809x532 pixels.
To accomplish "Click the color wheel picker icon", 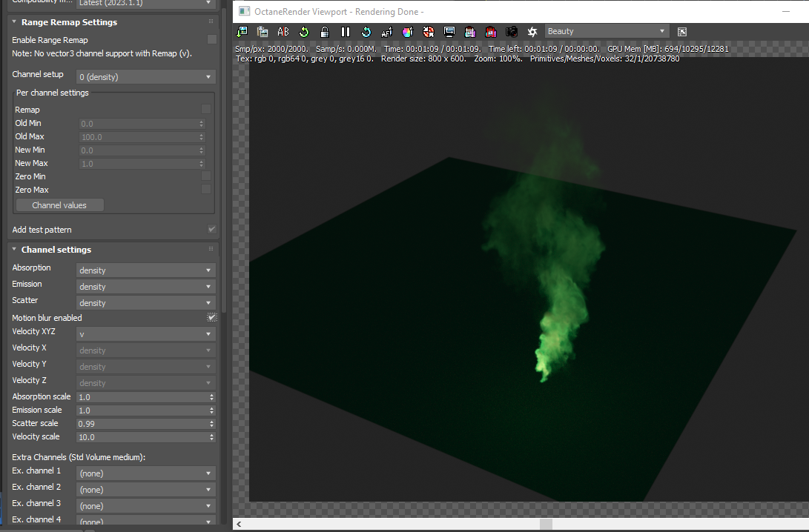I will click(x=408, y=32).
